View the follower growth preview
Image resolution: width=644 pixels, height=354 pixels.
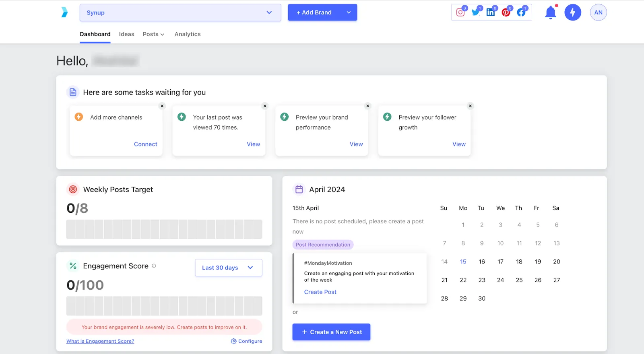click(459, 144)
